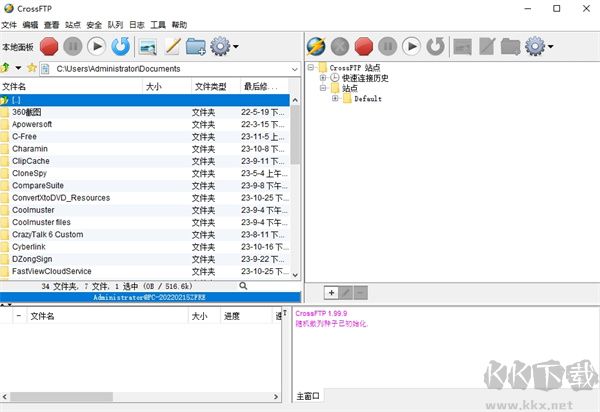Switch to the 主窗口 log tab

pos(308,396)
